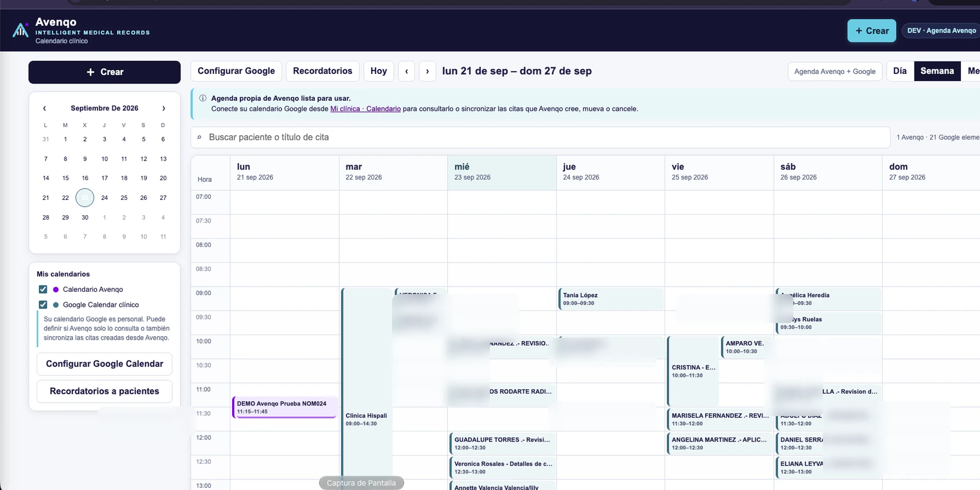Open the Recordatorios button
The height and width of the screenshot is (490, 980).
(323, 71)
